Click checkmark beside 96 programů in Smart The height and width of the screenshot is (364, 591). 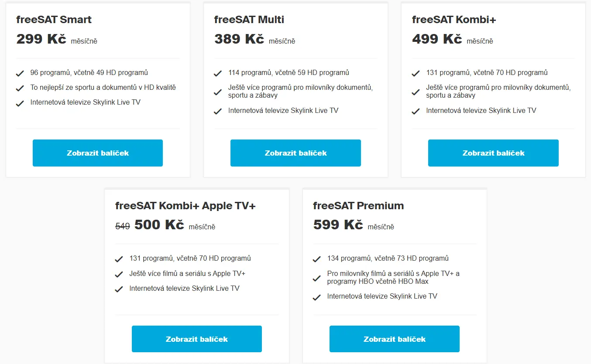pos(20,73)
